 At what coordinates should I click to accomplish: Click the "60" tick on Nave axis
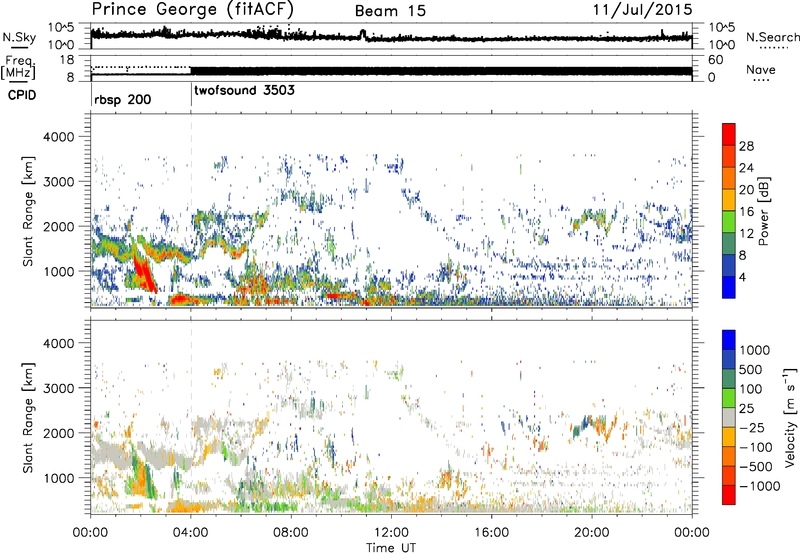point(716,60)
